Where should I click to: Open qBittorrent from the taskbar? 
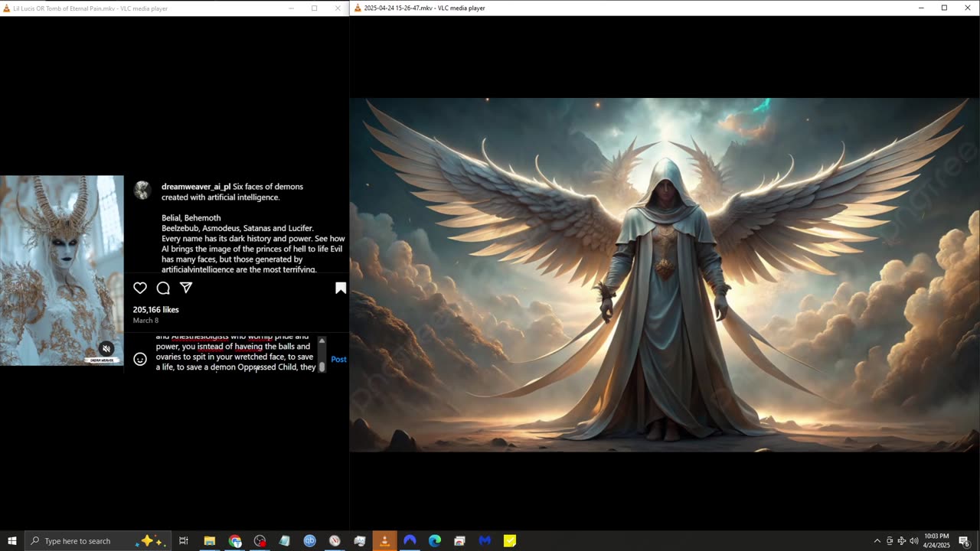click(x=309, y=541)
